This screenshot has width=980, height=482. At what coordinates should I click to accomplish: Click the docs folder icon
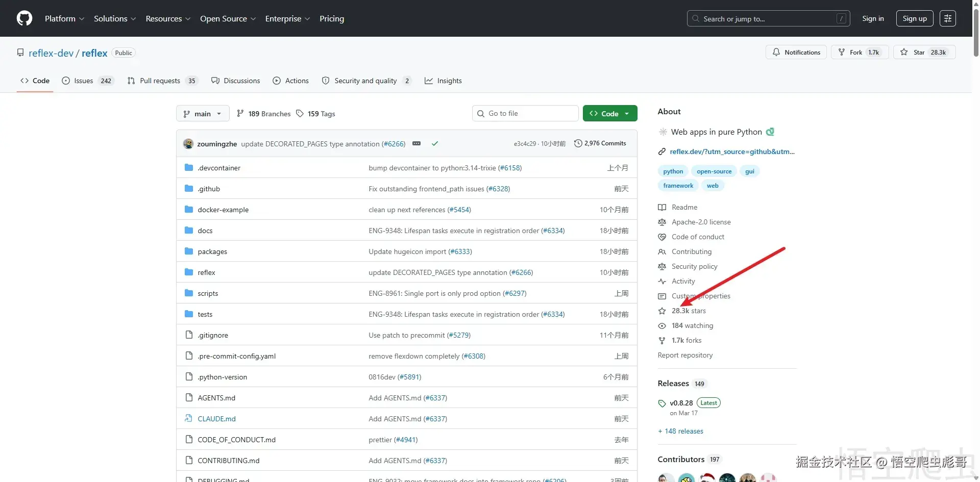coord(189,231)
